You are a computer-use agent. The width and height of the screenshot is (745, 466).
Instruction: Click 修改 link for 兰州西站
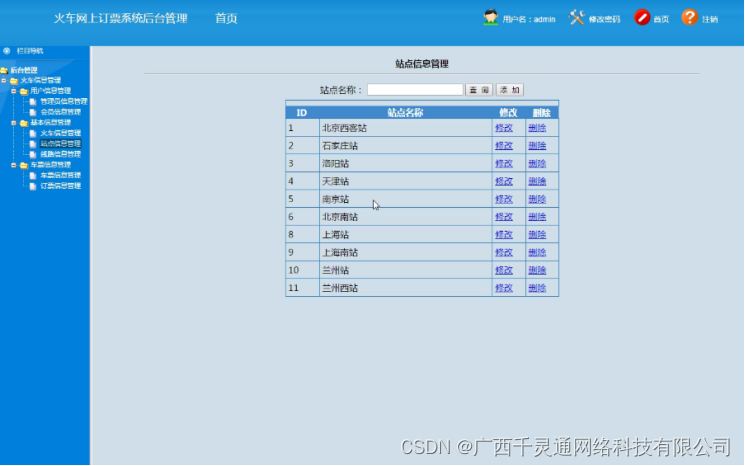click(504, 288)
